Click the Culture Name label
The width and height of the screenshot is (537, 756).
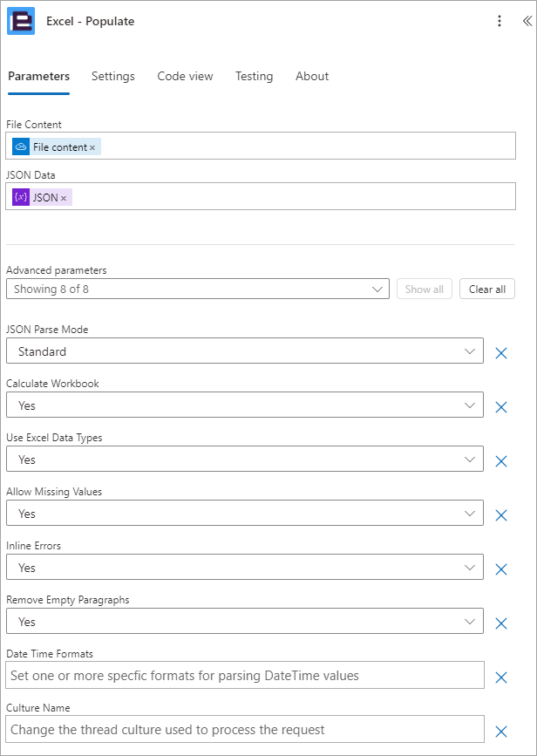pos(38,707)
